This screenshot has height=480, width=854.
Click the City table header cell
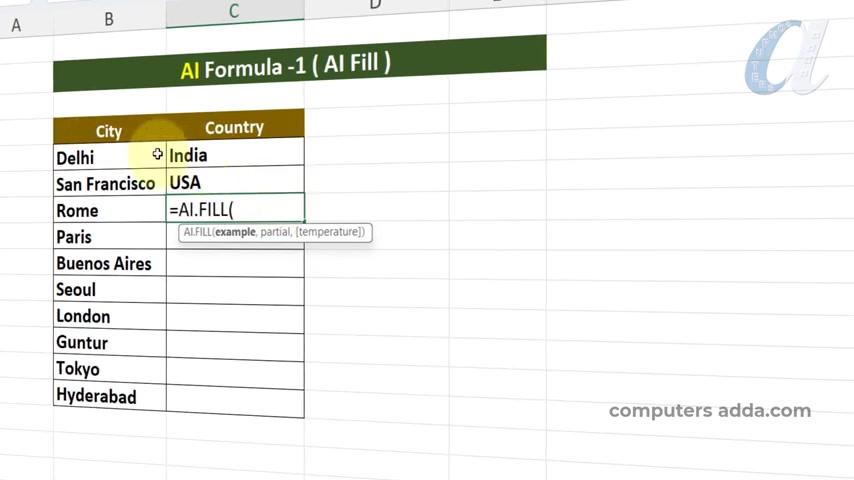click(x=109, y=131)
